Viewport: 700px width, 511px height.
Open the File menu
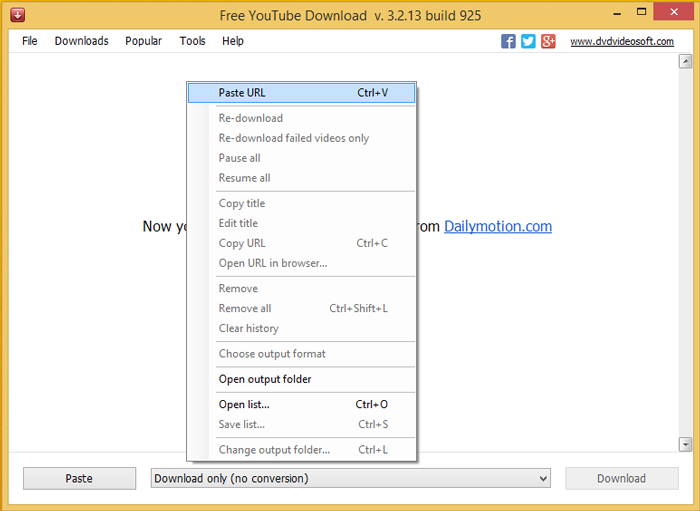(x=29, y=41)
